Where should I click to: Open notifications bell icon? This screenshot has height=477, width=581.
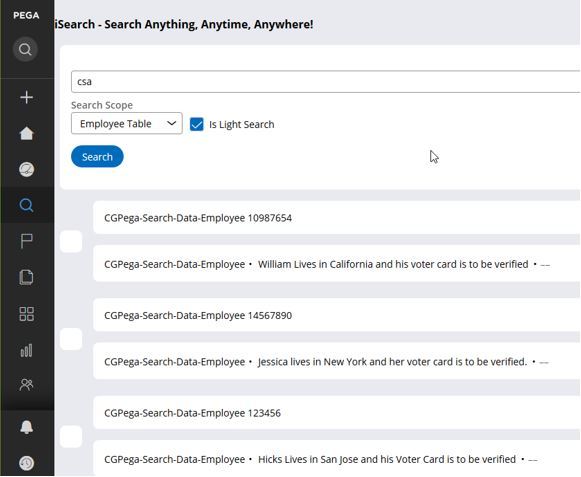click(26, 427)
